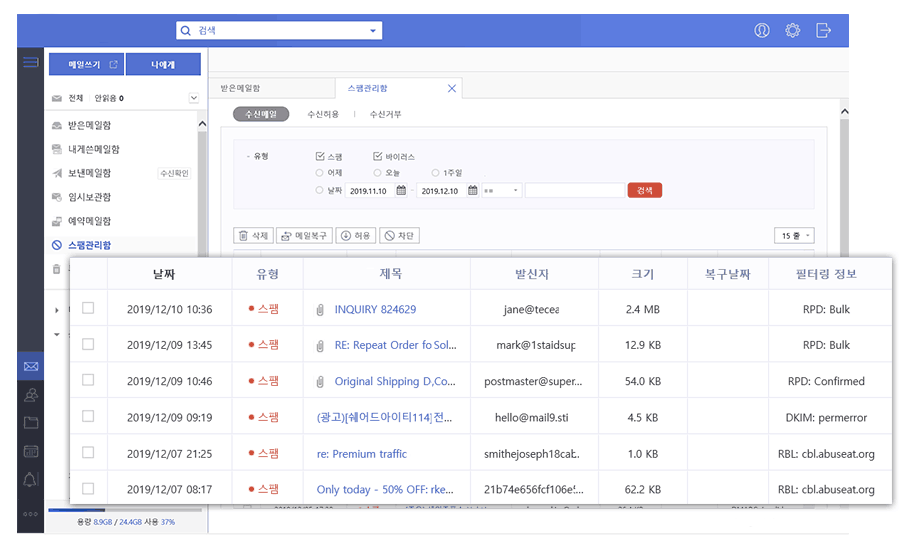Click the three-dots more icon in left rail
Image resolution: width=900 pixels, height=550 pixels.
30,514
